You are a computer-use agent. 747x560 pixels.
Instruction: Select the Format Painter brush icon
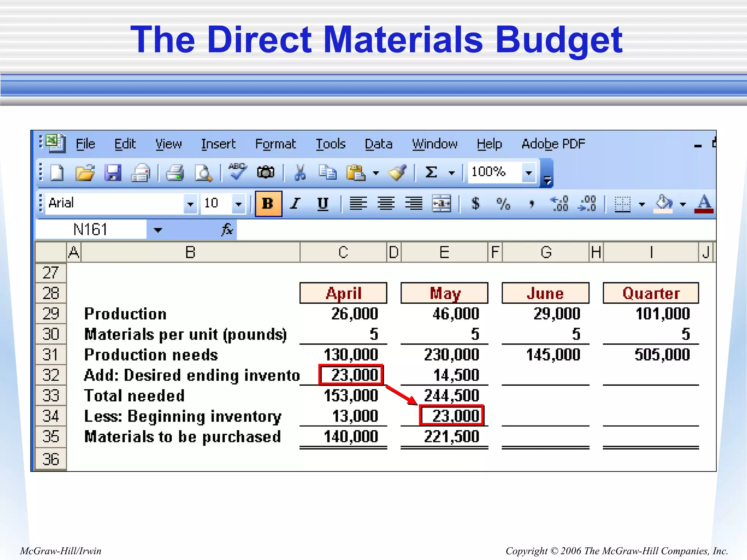click(397, 172)
